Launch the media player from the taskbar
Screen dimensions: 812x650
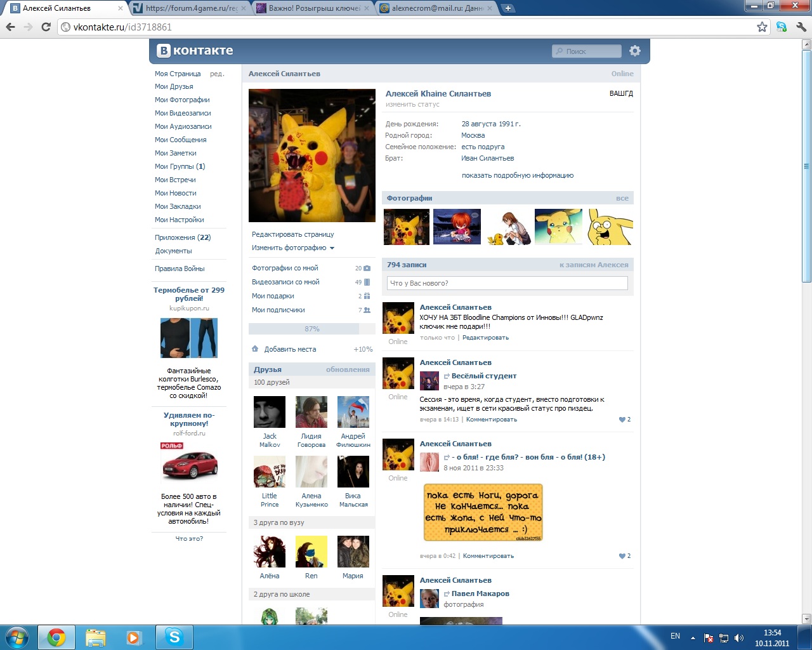134,637
